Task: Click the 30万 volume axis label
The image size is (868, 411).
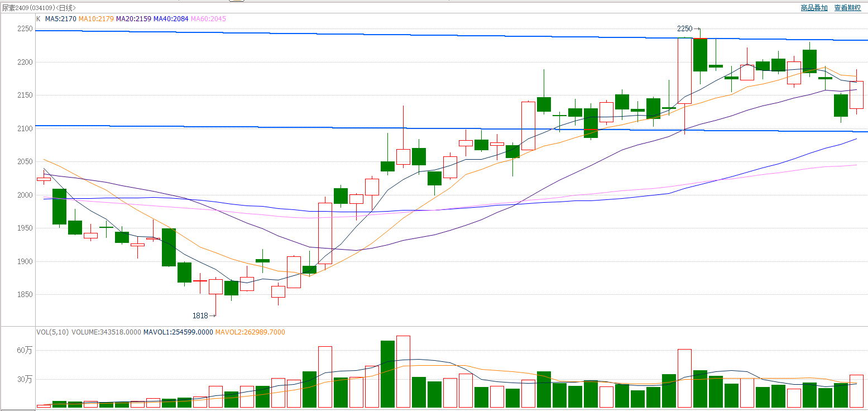Action: coord(25,380)
